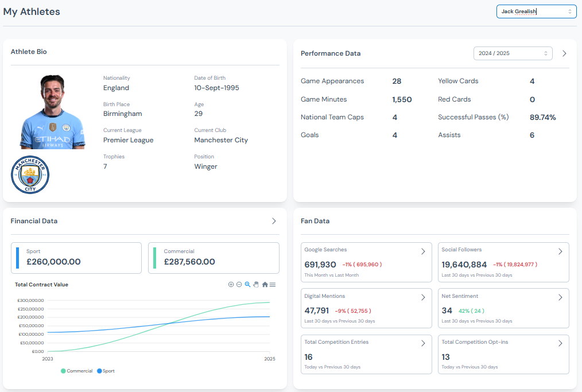Click the Total Competition Entries value 16

[308, 357]
